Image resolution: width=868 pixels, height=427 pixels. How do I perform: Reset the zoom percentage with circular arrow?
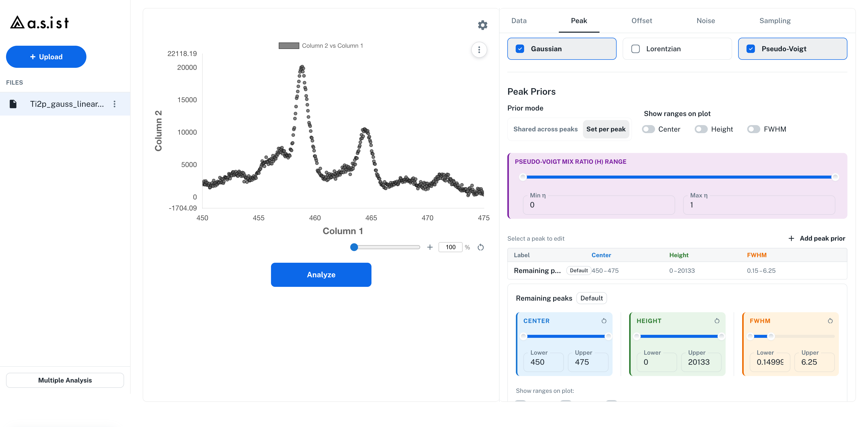(480, 247)
